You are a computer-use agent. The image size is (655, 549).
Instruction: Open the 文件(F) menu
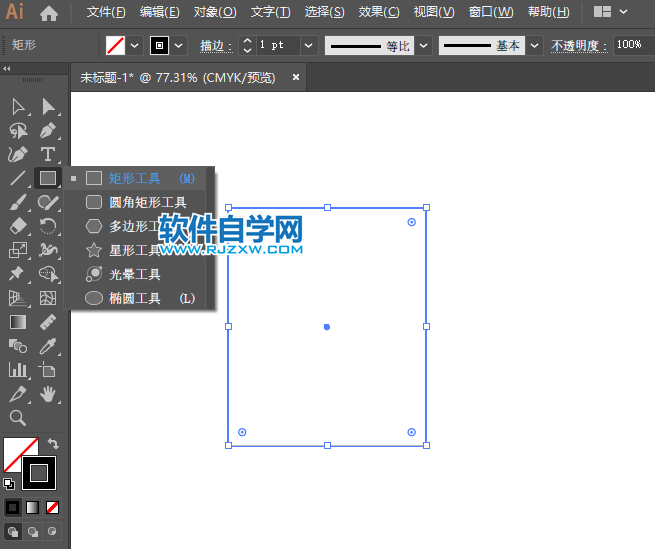[x=106, y=13]
